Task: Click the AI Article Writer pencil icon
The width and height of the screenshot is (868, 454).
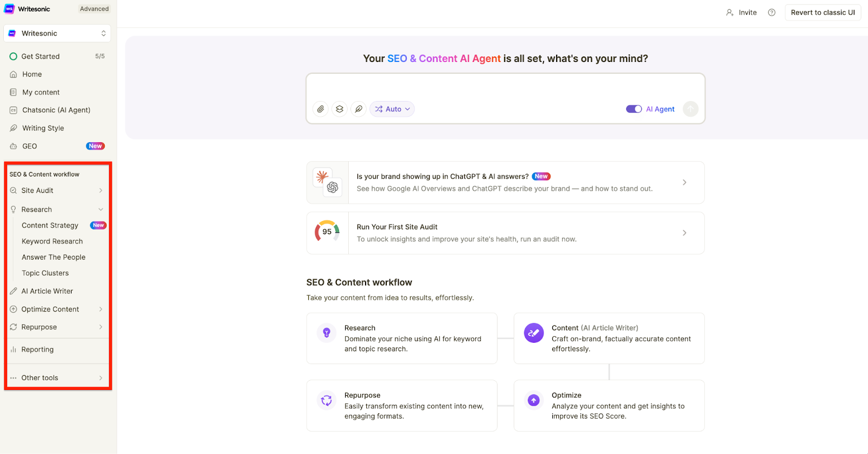Action: [x=14, y=291]
